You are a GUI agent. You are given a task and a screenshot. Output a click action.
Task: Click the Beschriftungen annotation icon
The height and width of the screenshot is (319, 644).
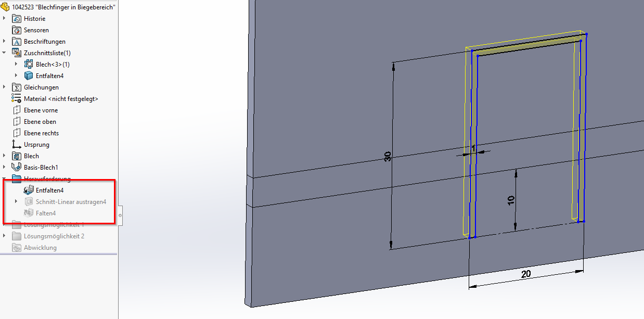(x=17, y=42)
